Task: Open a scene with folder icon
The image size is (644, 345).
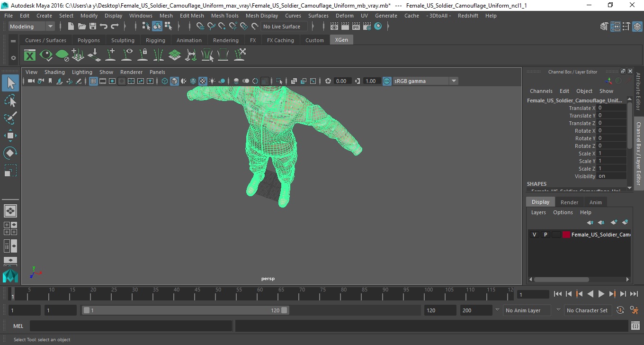Action: tap(82, 27)
